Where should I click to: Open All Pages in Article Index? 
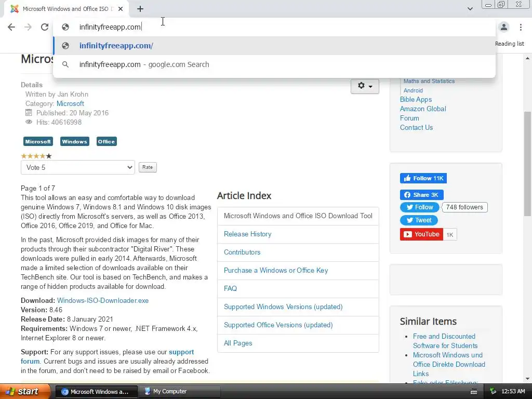click(238, 343)
